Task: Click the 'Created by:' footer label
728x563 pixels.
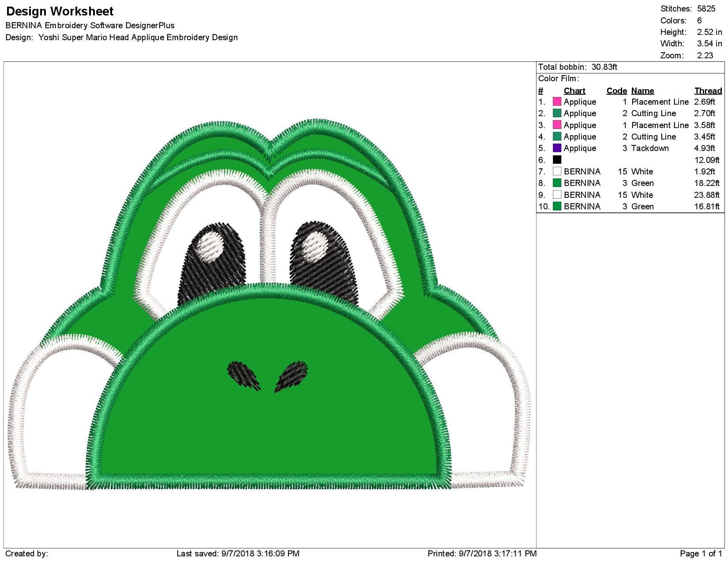Action: click(26, 554)
